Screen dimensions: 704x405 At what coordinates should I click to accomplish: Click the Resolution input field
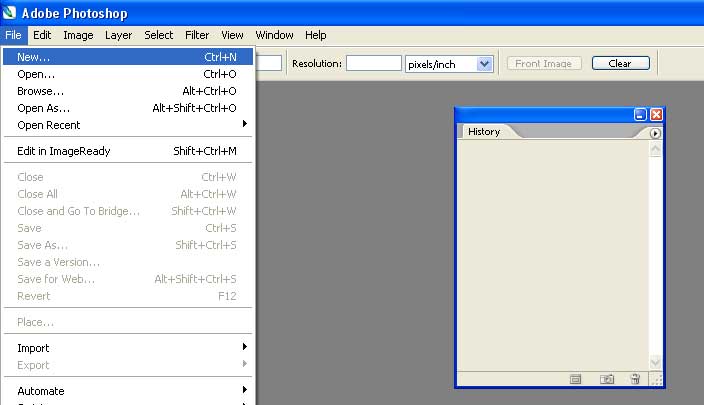point(374,63)
